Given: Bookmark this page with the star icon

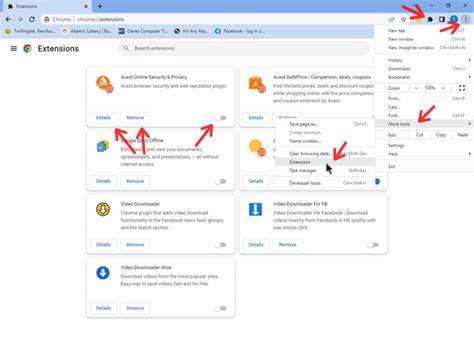Looking at the screenshot, I should coord(403,19).
